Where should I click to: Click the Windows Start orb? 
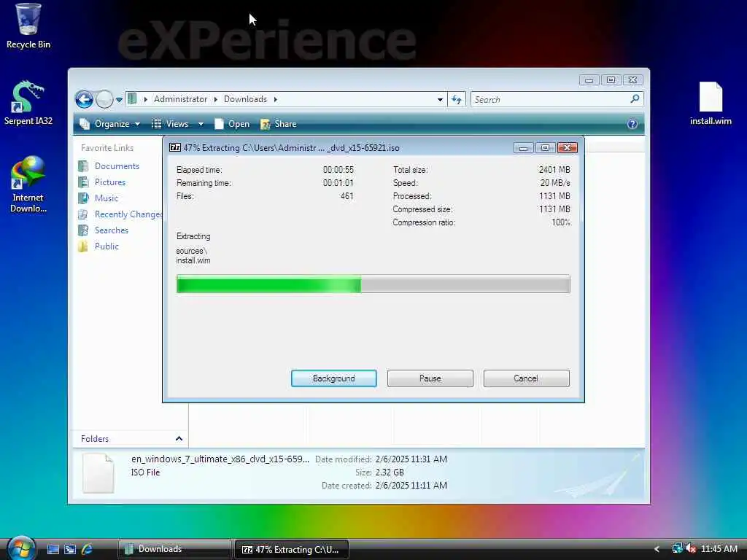21,548
